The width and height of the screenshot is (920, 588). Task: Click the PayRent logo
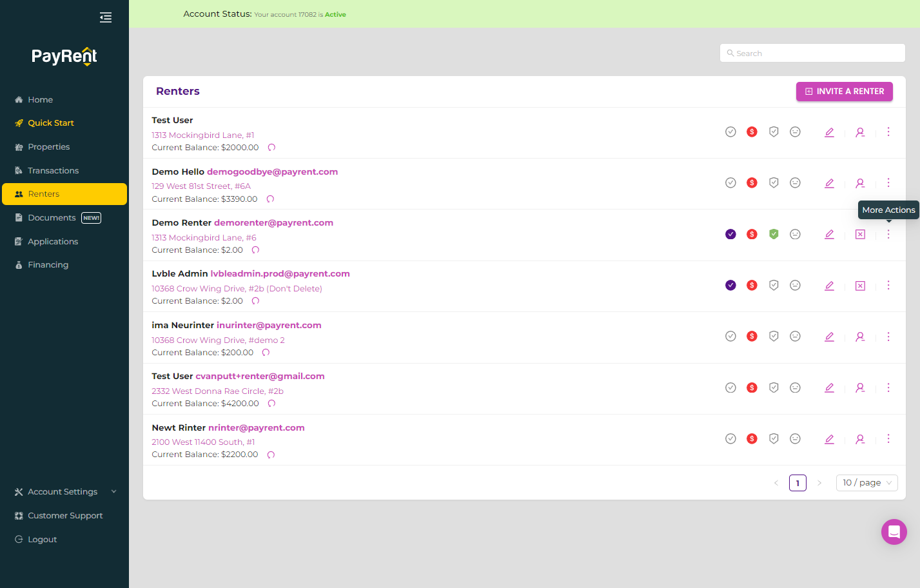[64, 57]
